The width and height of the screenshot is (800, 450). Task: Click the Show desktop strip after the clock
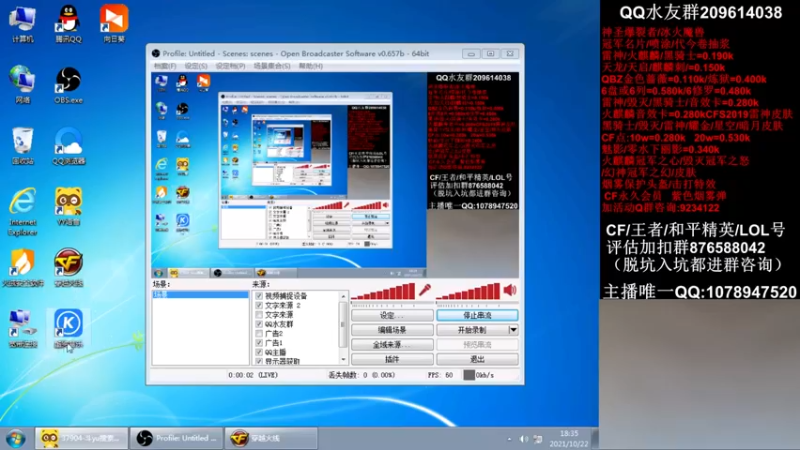click(595, 439)
